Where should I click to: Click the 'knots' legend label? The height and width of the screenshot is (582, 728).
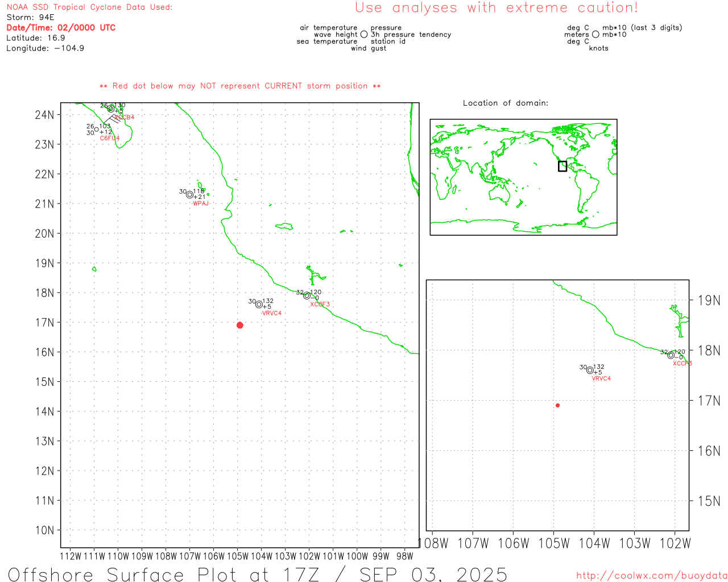[599, 48]
